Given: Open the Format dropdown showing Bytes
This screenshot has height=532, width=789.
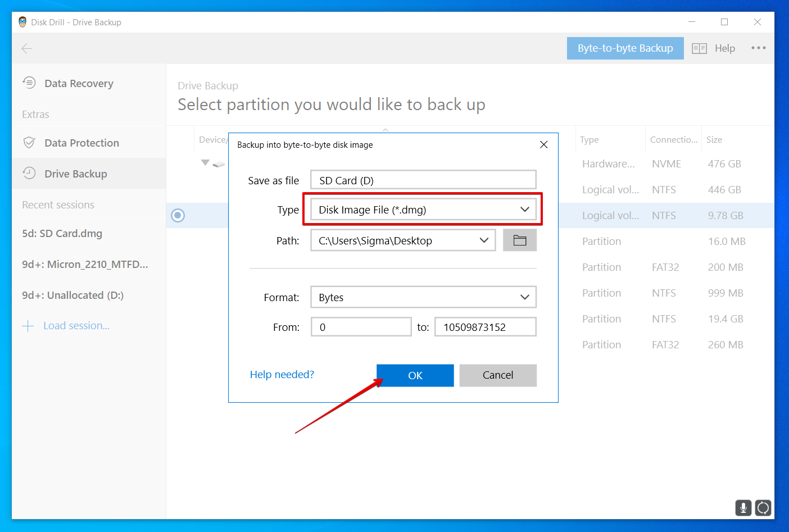Looking at the screenshot, I should click(x=423, y=297).
